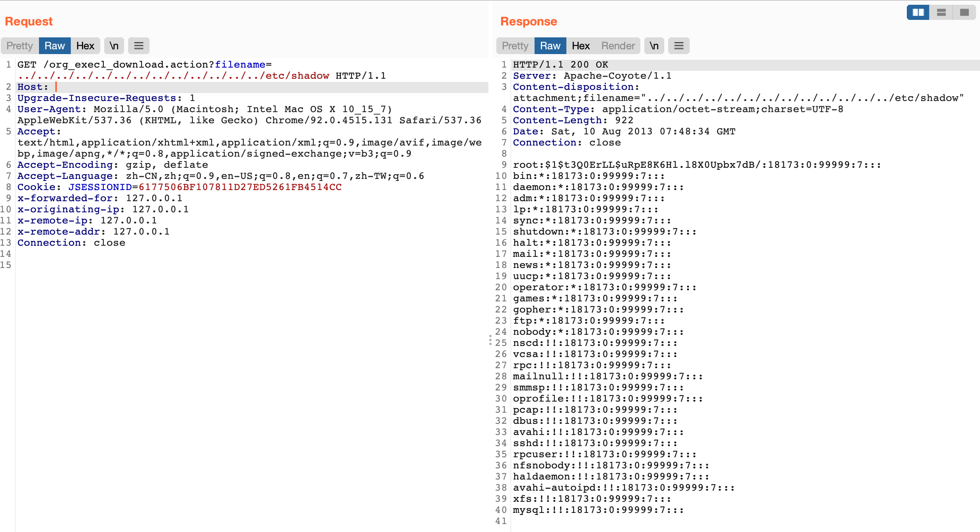Viewport: 980px width, 532px height.
Task: Open Response pane hamburger options menu
Action: (x=679, y=46)
